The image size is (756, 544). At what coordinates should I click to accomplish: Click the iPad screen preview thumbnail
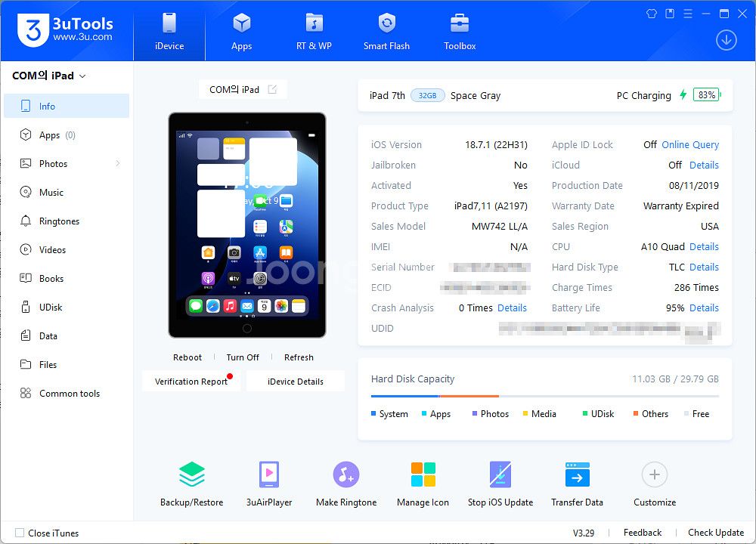[x=247, y=224]
